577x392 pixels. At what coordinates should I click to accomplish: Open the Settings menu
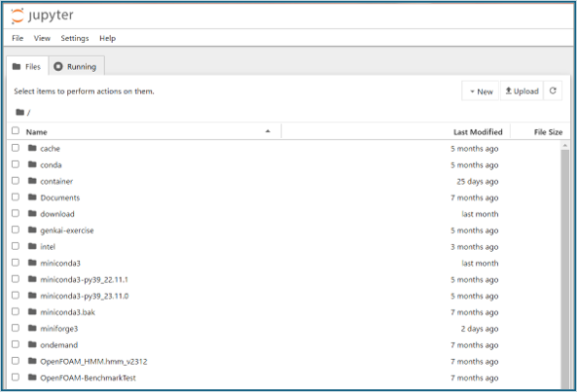tap(75, 38)
